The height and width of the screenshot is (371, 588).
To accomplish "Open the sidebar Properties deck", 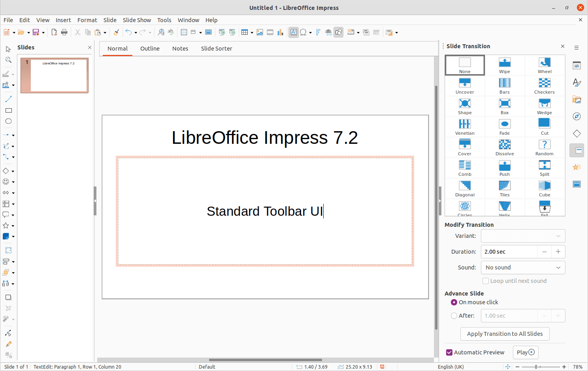I will pyautogui.click(x=577, y=66).
